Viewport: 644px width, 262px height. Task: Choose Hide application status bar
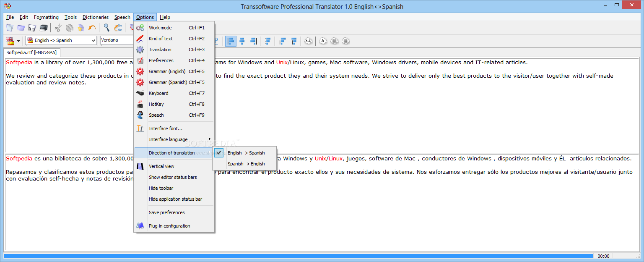coord(174,199)
